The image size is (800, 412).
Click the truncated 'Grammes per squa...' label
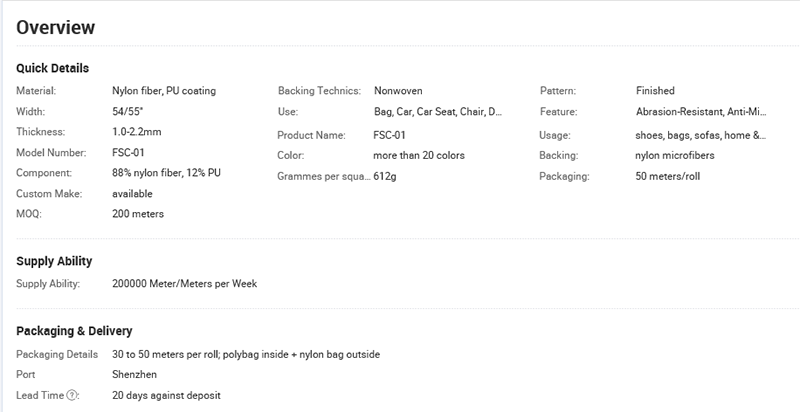pyautogui.click(x=323, y=176)
